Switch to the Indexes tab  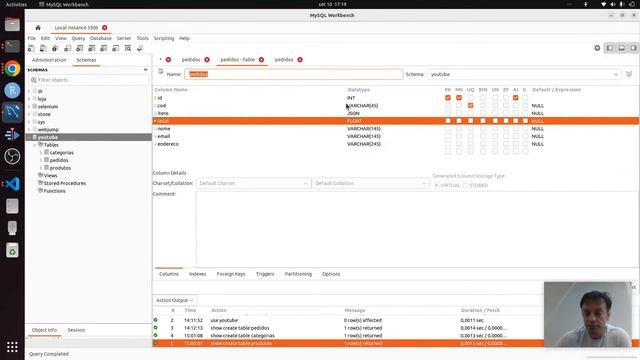198,274
